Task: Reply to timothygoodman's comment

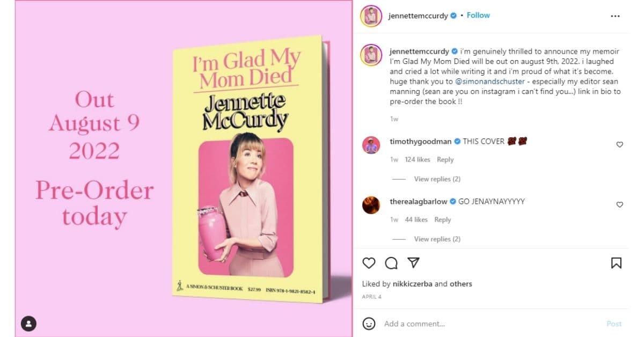Action: pyautogui.click(x=444, y=159)
